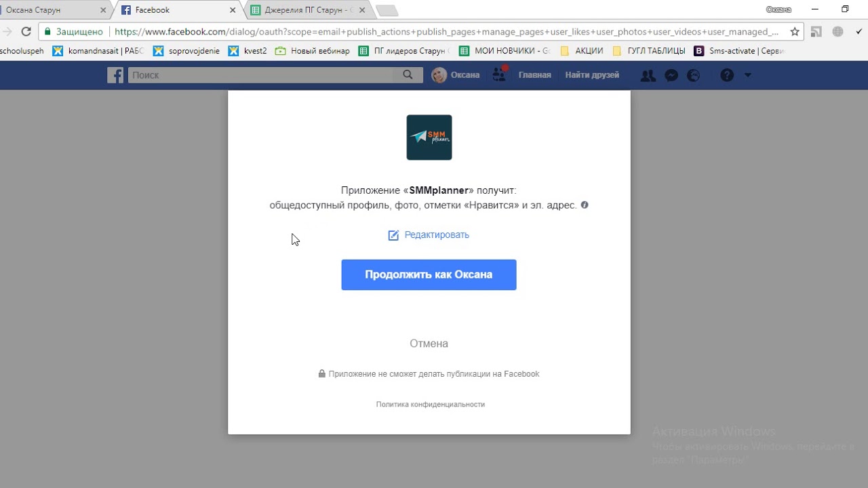The image size is (868, 488).
Task: Open schooluspeh bookmark
Action: [x=22, y=51]
